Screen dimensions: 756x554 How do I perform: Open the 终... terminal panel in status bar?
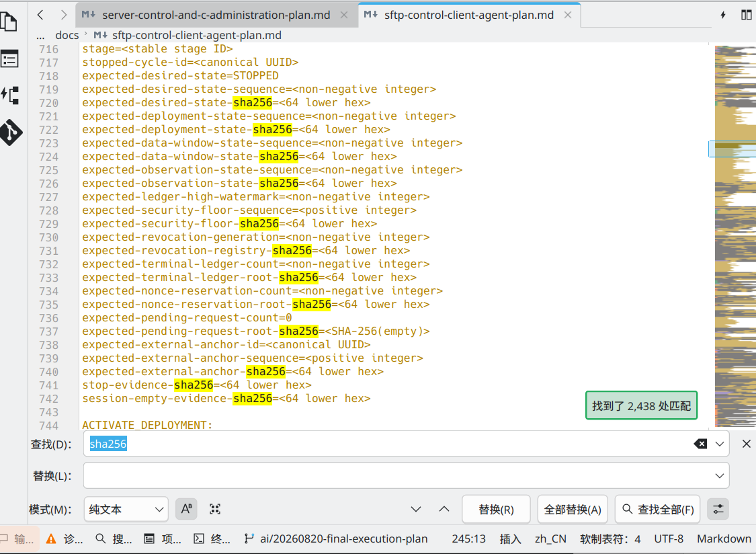pyautogui.click(x=212, y=539)
